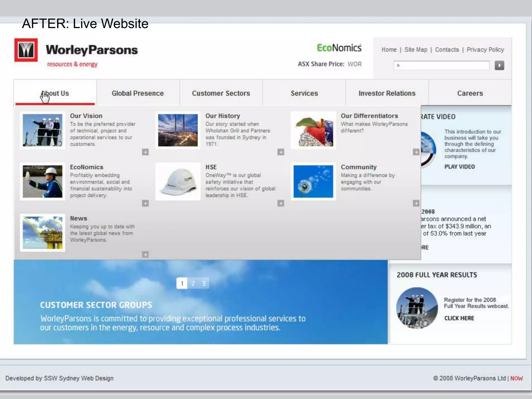Expand Our History with its plus icon

point(281,152)
